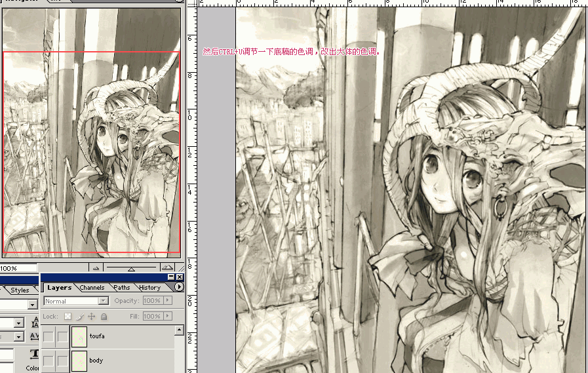588x373 pixels.
Task: Click the Navigator zoom in icon
Action: point(167,267)
